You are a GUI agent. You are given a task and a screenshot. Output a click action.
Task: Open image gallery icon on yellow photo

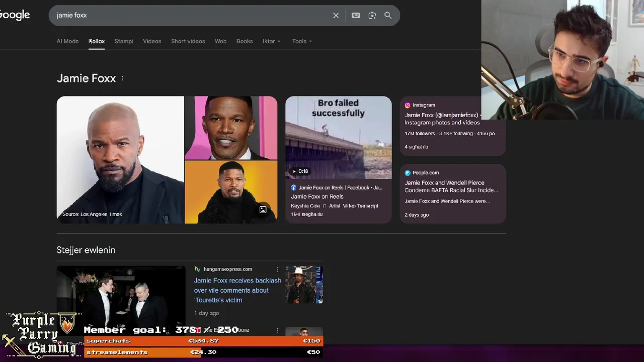tap(263, 210)
